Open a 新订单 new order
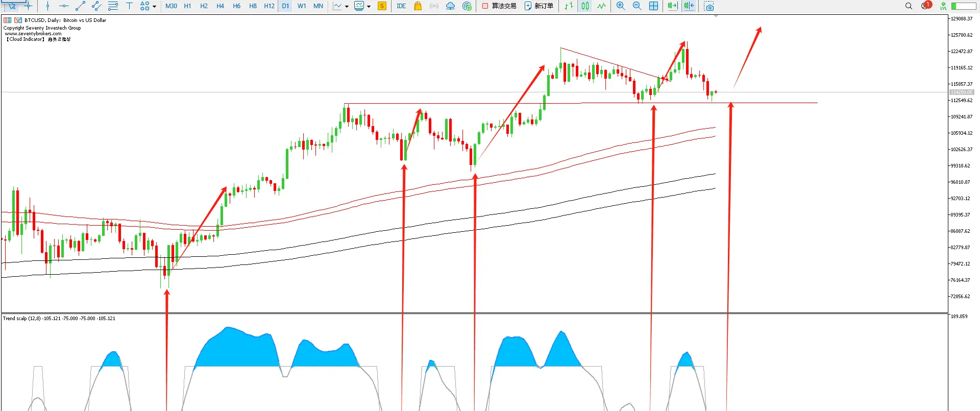This screenshot has height=411, width=980. coord(539,6)
